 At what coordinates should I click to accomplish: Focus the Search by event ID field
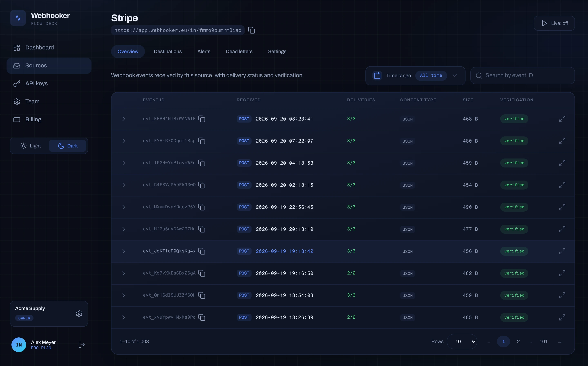tap(522, 76)
